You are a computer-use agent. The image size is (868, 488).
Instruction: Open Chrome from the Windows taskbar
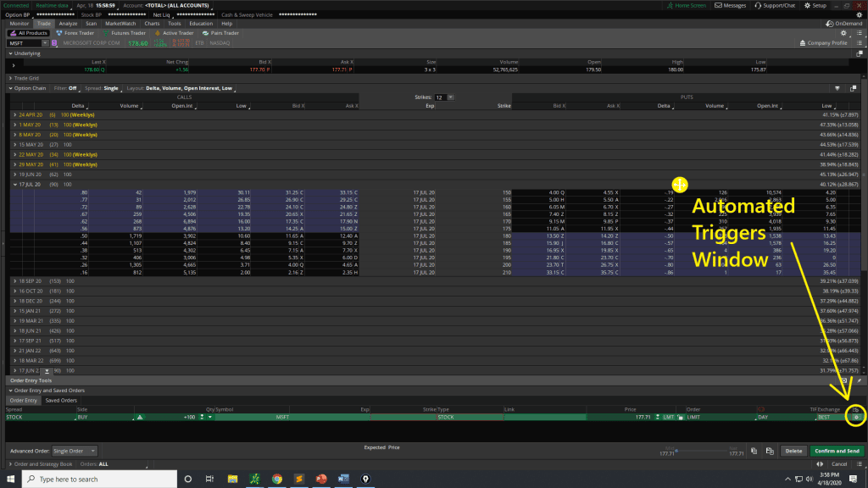click(276, 479)
